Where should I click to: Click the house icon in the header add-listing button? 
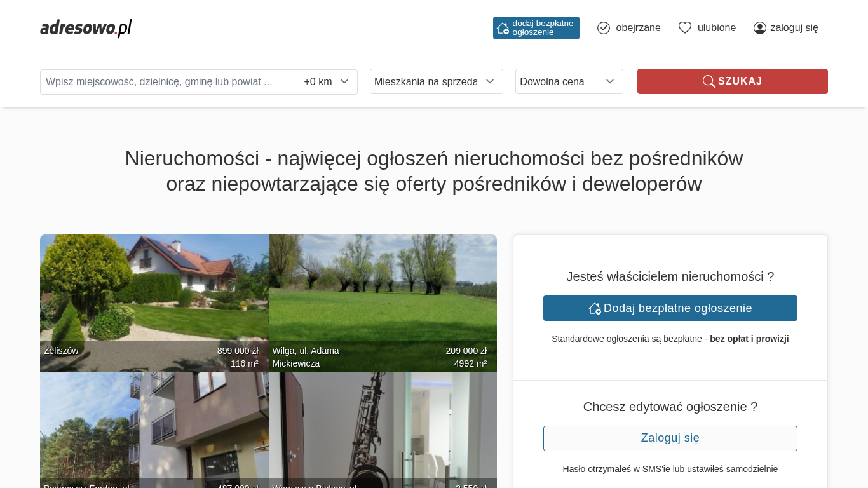coord(503,28)
